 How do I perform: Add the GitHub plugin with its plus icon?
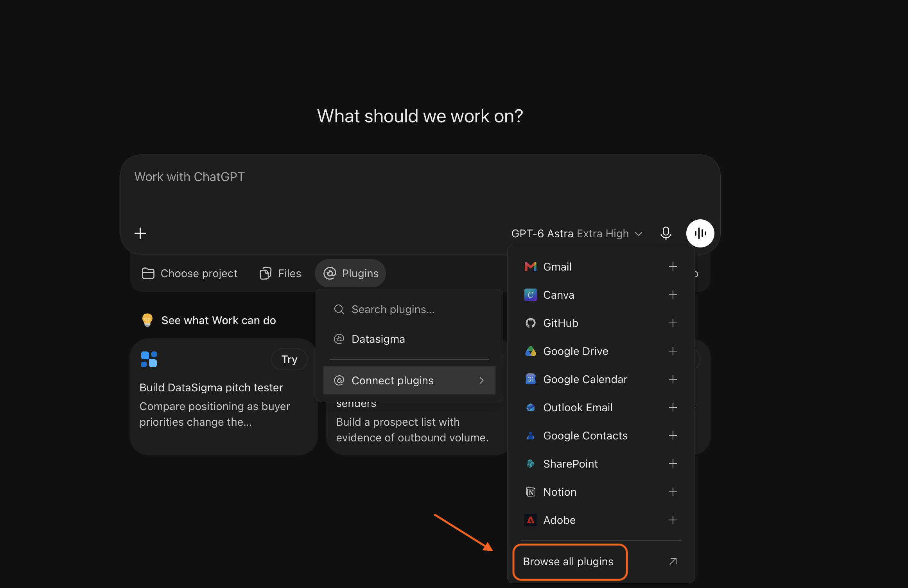(x=673, y=323)
